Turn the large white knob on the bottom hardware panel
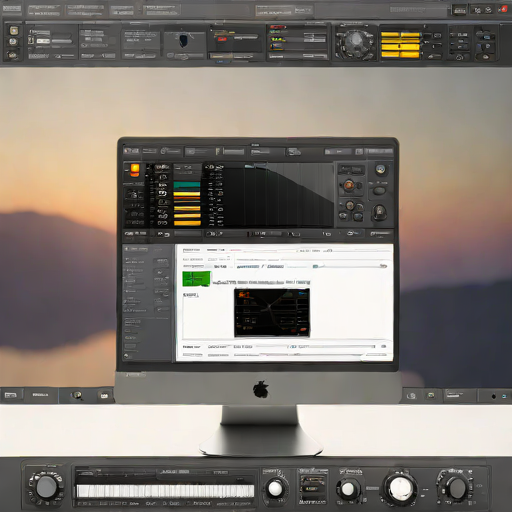 click(x=400, y=487)
